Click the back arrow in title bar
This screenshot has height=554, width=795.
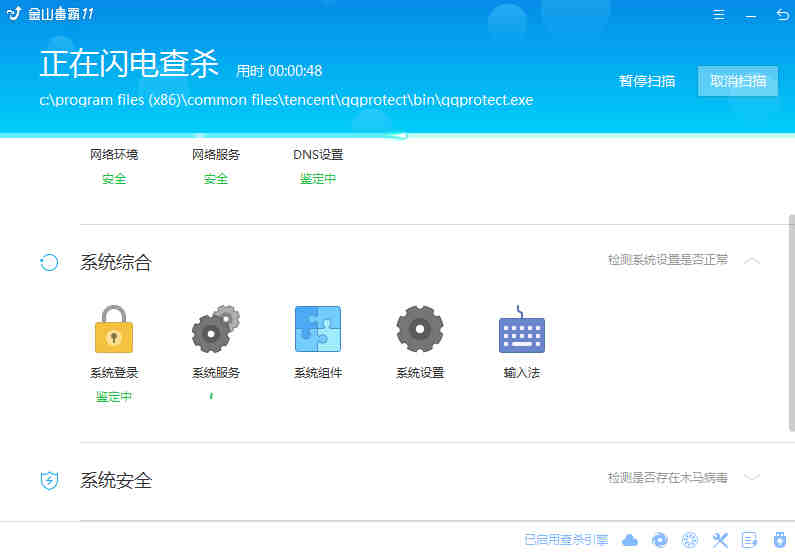pos(781,16)
